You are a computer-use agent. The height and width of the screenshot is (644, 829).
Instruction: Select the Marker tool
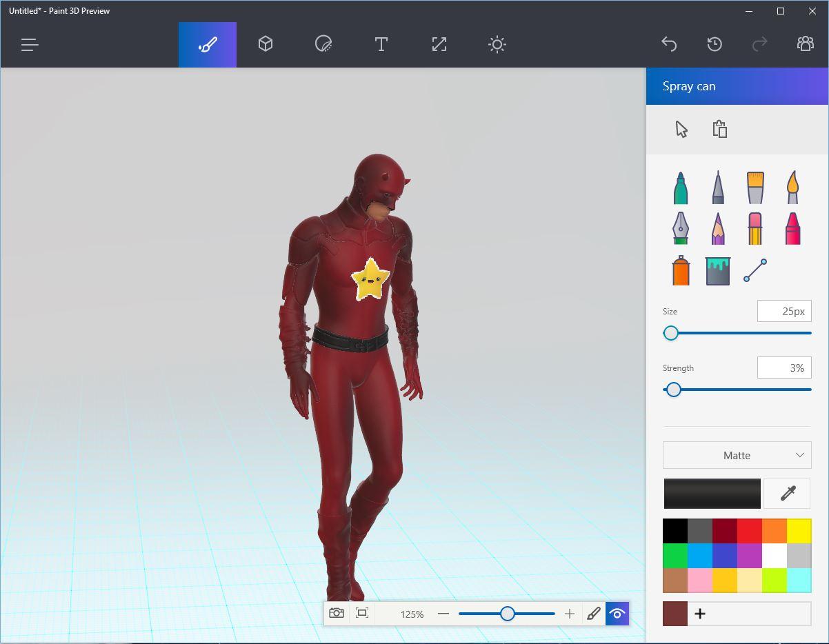[681, 188]
